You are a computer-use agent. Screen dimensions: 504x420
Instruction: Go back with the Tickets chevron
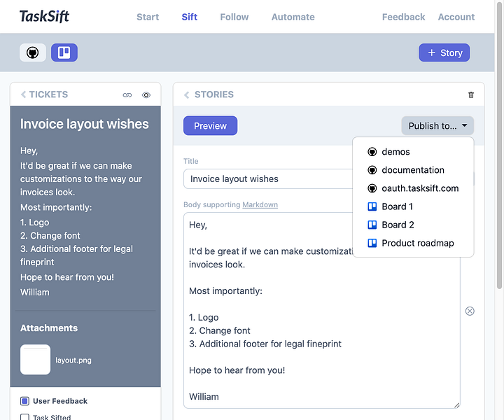click(24, 94)
